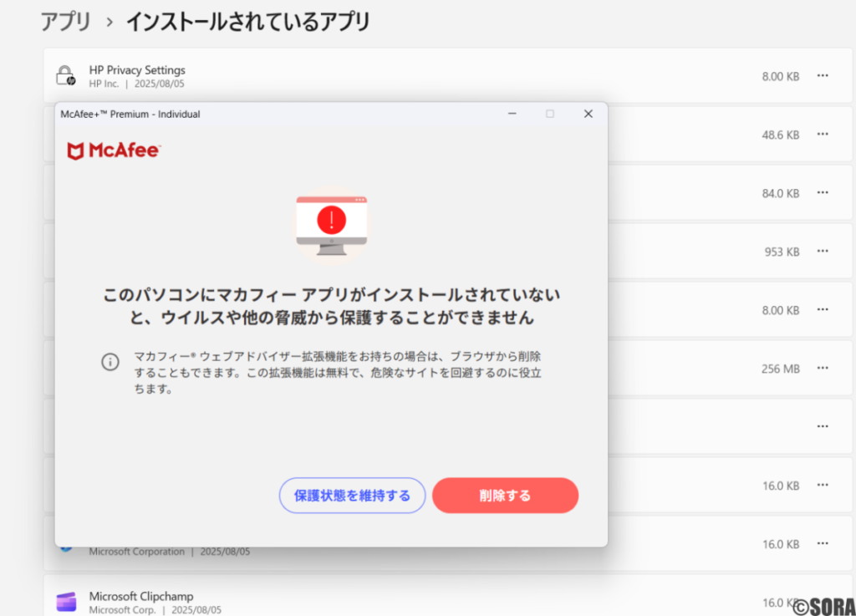Click the McAfee+ Premium - Individual title text
Image resolution: width=856 pixels, height=616 pixels.
(x=130, y=114)
